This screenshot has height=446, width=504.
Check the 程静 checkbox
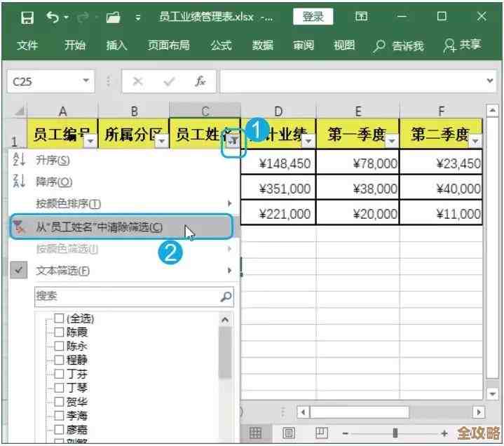[59, 360]
